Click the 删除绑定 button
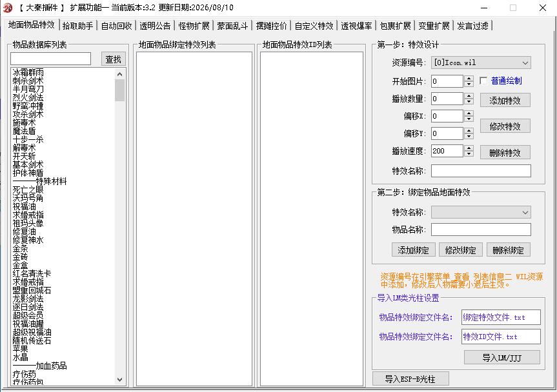The width and height of the screenshot is (557, 392). pos(509,250)
